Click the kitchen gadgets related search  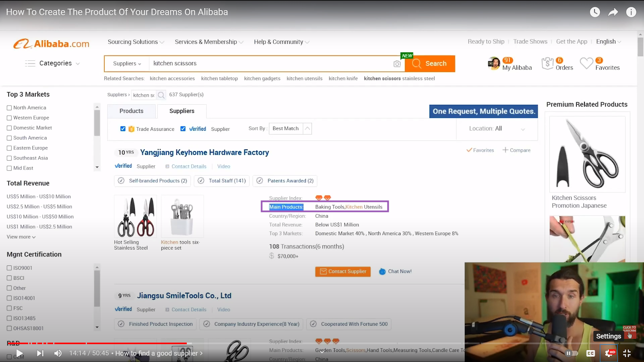262,79
